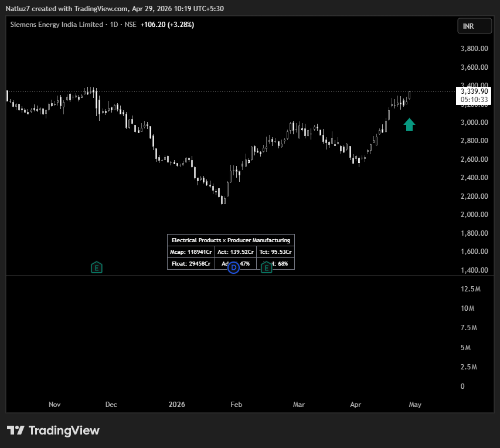Click the Feb label on time axis

pyautogui.click(x=236, y=405)
